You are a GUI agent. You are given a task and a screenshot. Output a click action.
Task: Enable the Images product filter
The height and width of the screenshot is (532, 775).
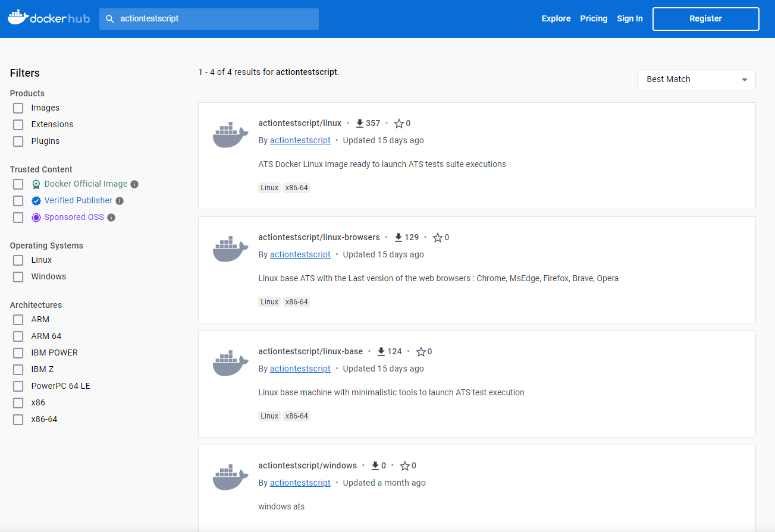18,108
